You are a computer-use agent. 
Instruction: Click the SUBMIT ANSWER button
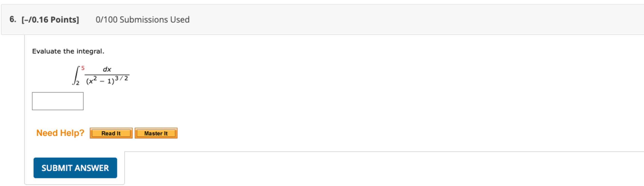(x=75, y=168)
